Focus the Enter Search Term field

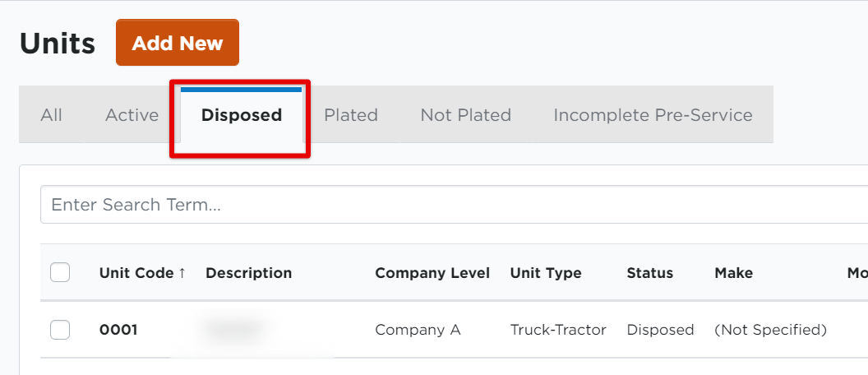tap(452, 205)
